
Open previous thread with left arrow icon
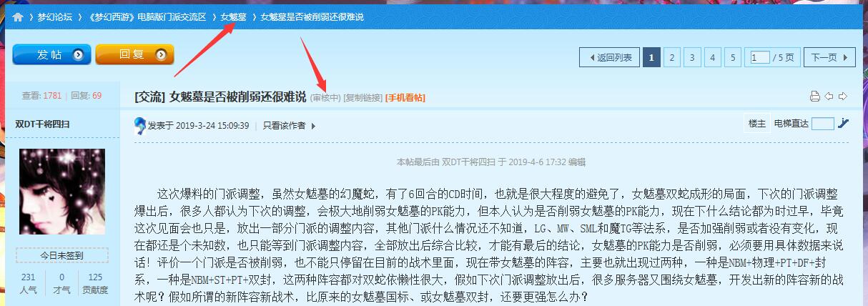829,97
